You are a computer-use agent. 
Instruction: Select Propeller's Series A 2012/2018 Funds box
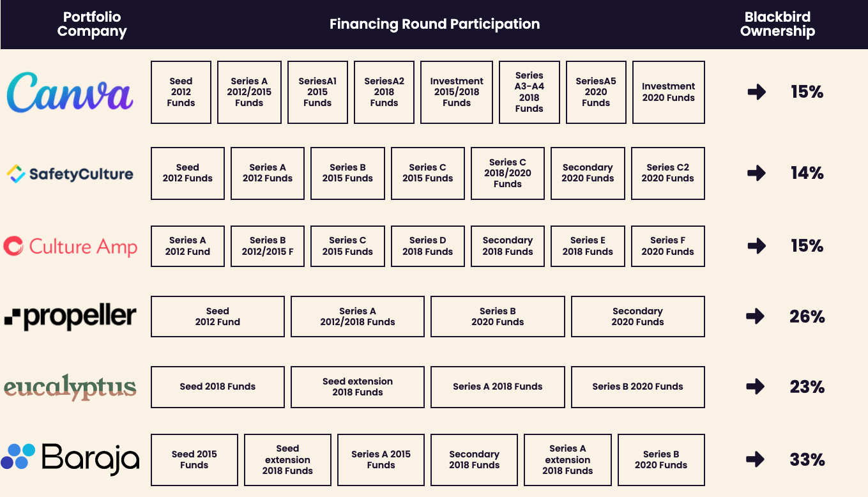click(x=357, y=317)
